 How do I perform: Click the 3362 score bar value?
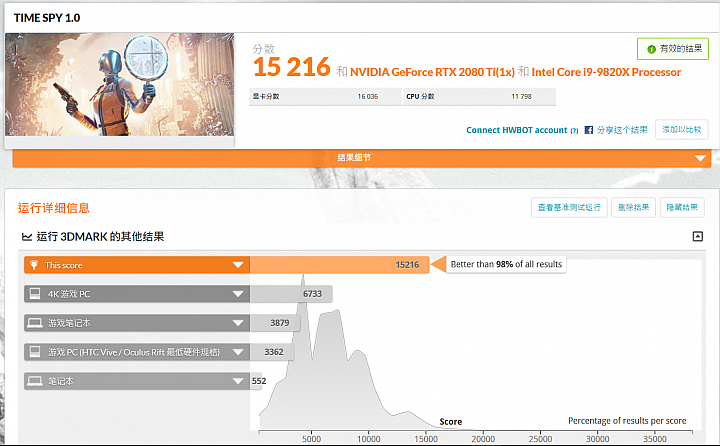274,352
